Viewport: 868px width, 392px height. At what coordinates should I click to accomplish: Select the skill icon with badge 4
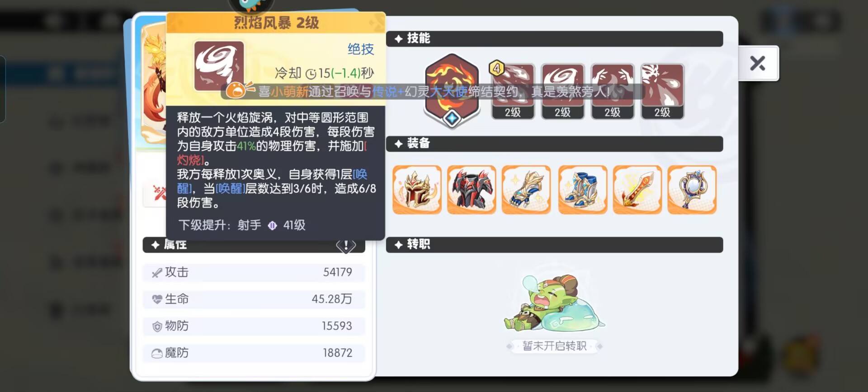[513, 91]
